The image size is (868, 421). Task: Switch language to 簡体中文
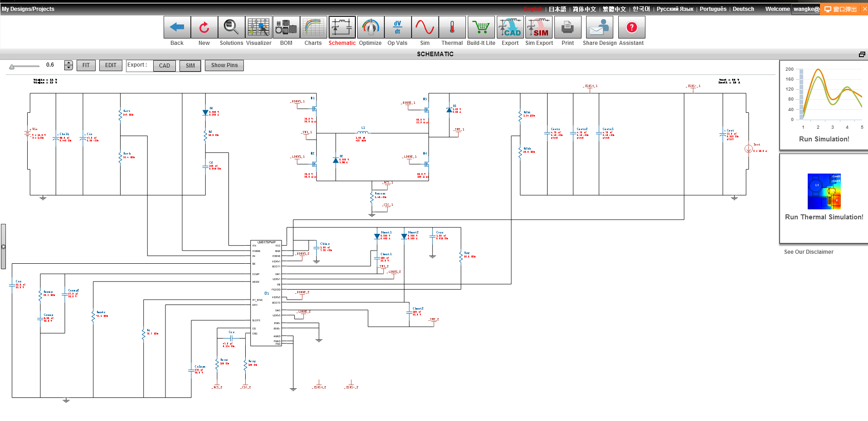(x=584, y=9)
